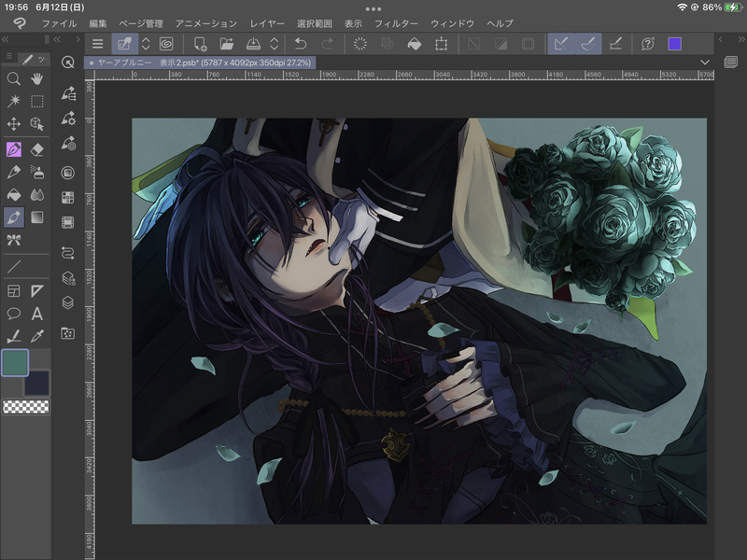Select the Pencil tool
747x560 pixels.
coord(13,172)
